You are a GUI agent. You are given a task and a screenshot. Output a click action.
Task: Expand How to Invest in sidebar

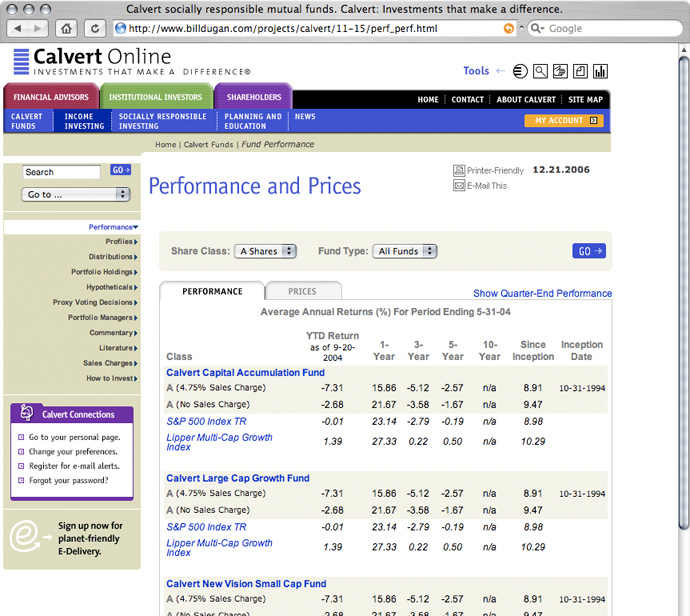coord(112,378)
